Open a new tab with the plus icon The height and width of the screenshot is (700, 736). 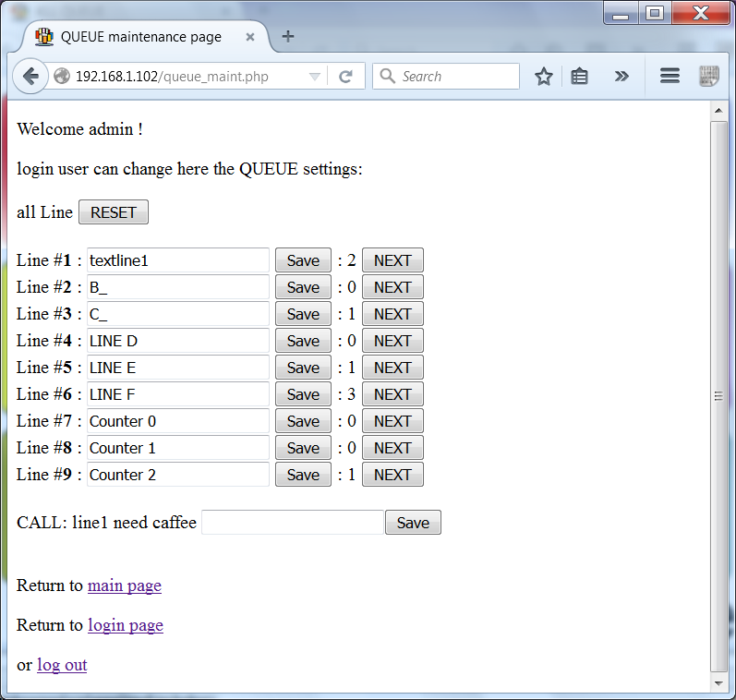coord(288,37)
